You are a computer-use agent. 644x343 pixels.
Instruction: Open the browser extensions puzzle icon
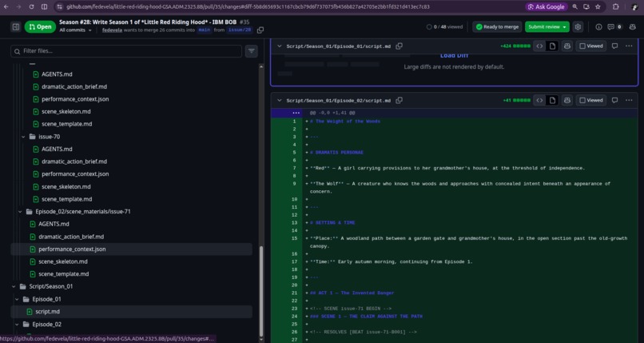pos(616,6)
